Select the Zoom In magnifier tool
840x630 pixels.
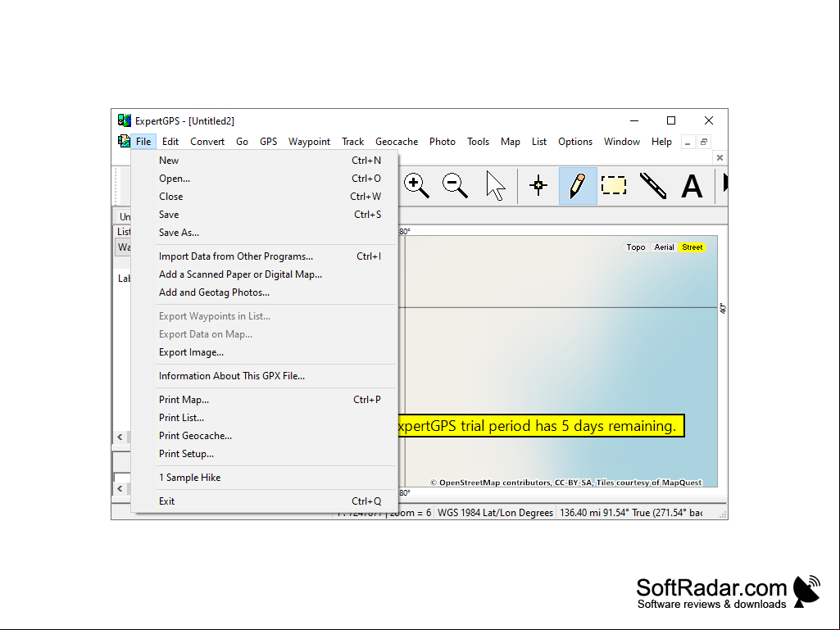pos(416,186)
